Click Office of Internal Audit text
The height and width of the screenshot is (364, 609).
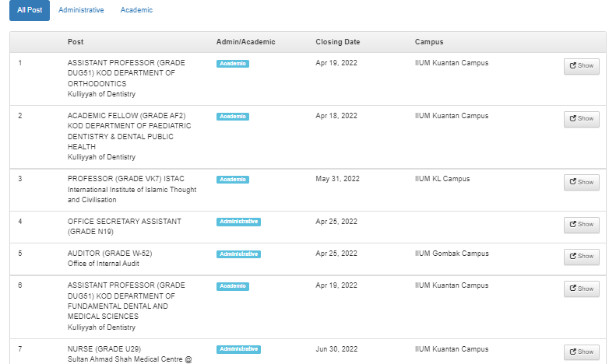click(104, 264)
